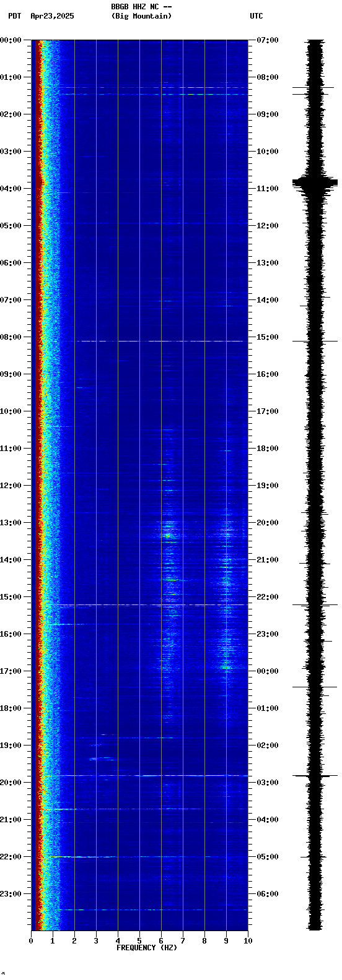Click the 00:00 UTC time label
Viewport: 342px width, 980px height.
(x=267, y=671)
